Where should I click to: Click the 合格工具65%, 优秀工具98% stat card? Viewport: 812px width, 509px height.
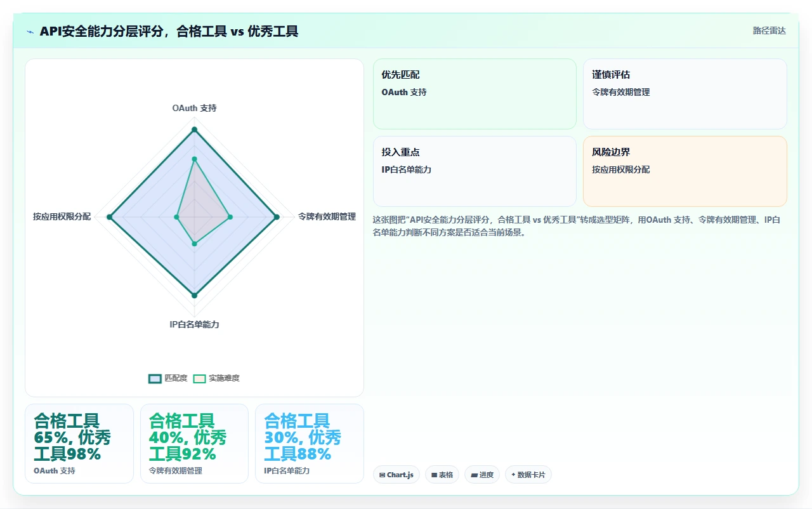[x=79, y=444]
